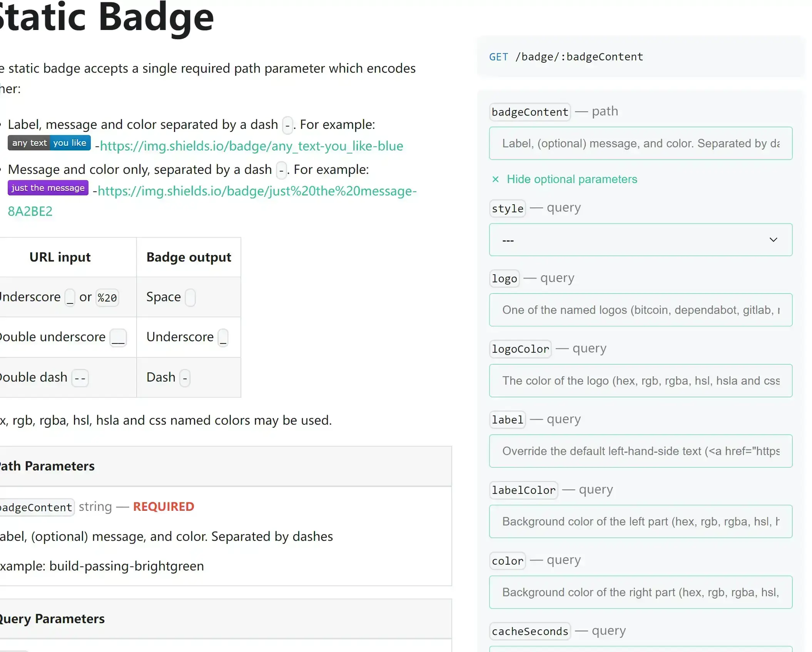
Task: Open the style dropdown chevron
Action: tap(773, 240)
